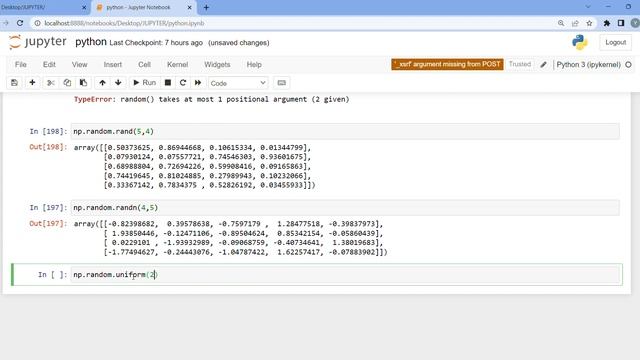The image size is (640, 360).
Task: View site information icon in address bar
Action: click(x=37, y=23)
